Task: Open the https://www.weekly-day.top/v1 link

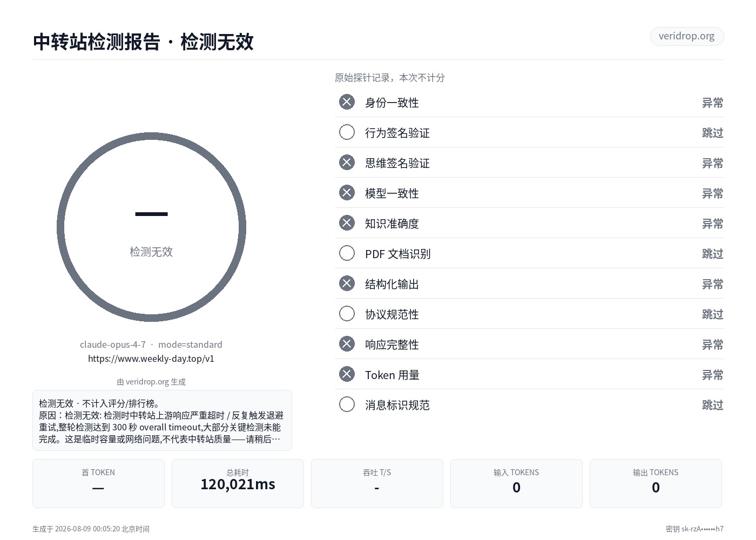Action: click(151, 359)
